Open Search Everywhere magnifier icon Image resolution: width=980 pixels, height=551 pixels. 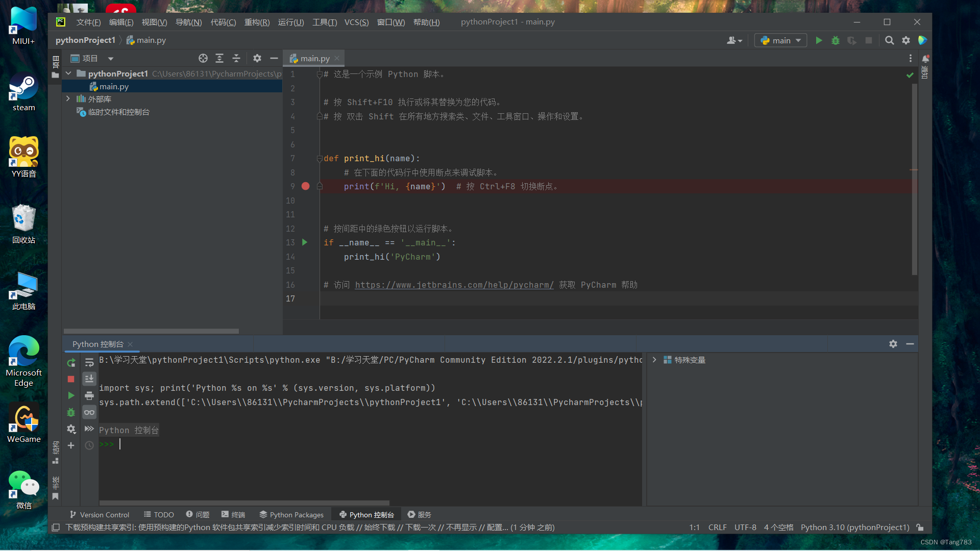pos(889,40)
